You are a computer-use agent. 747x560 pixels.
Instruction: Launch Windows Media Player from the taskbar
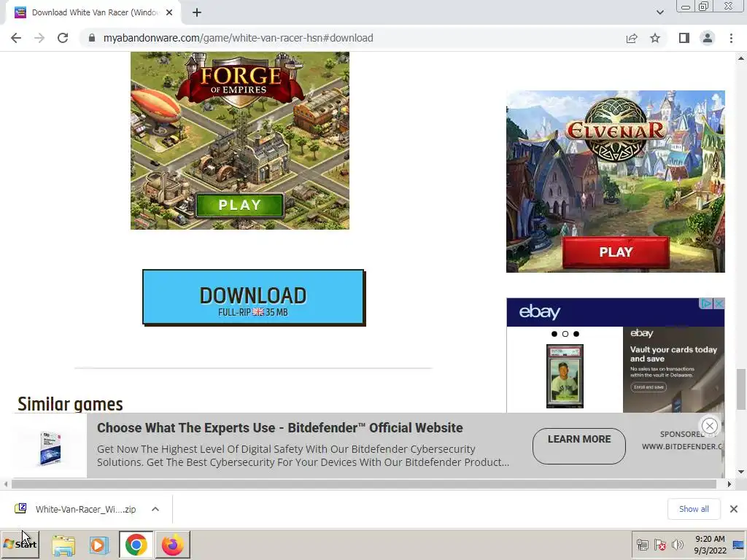coord(99,545)
